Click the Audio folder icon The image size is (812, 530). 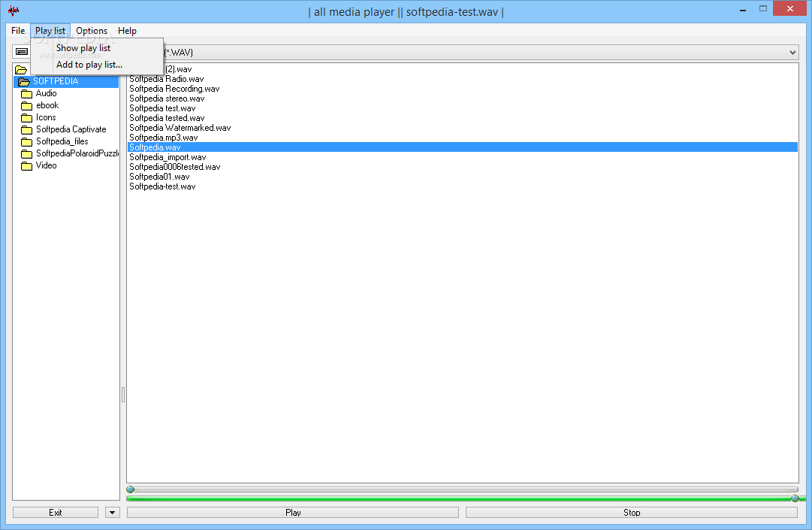26,94
